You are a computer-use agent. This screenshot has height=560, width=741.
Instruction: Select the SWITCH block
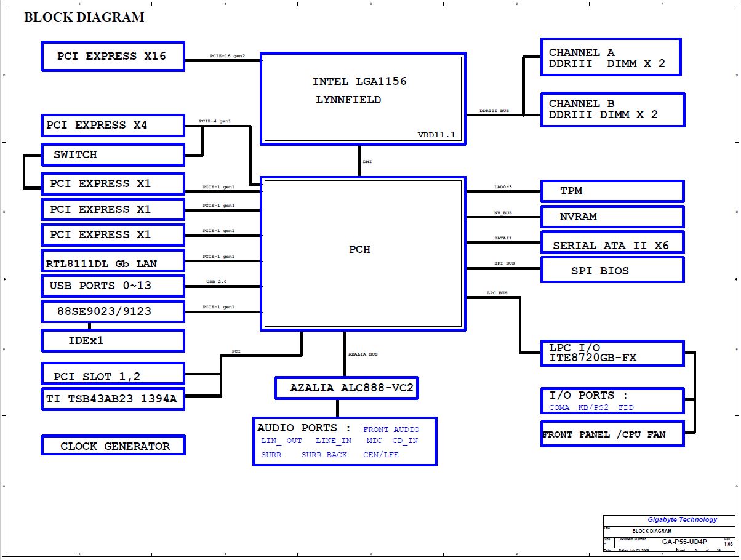point(113,154)
